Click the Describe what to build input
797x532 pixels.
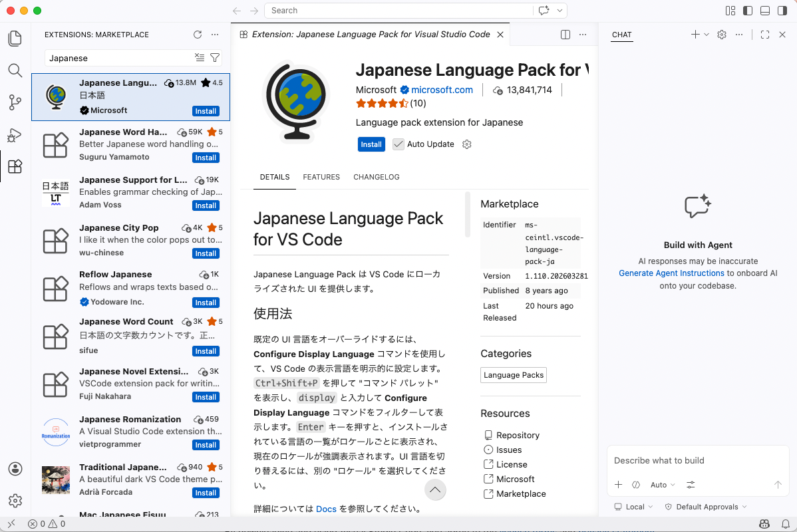697,460
